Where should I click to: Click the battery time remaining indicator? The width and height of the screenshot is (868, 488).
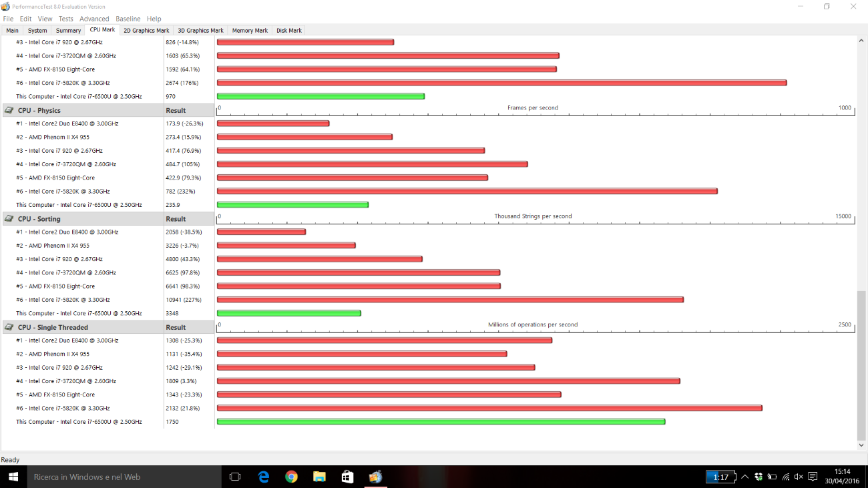(x=720, y=477)
